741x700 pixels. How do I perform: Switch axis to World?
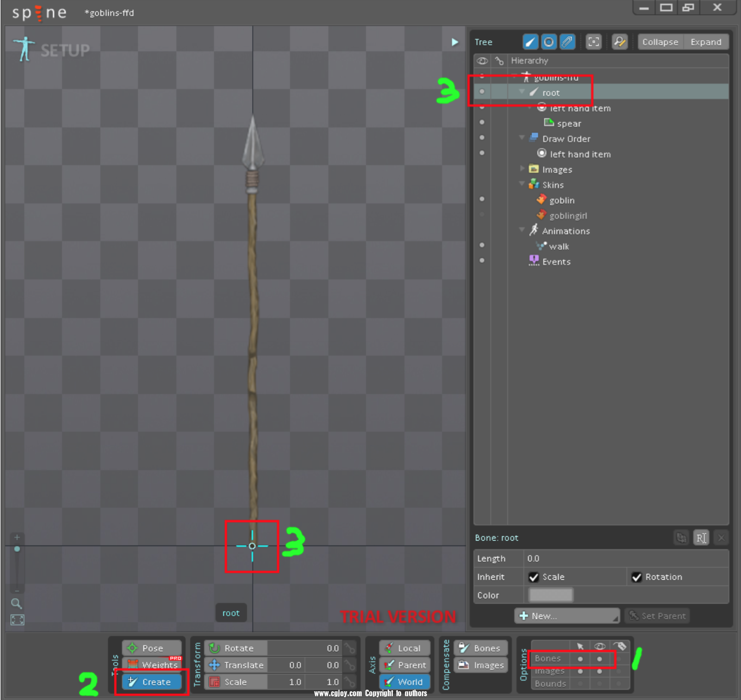405,682
